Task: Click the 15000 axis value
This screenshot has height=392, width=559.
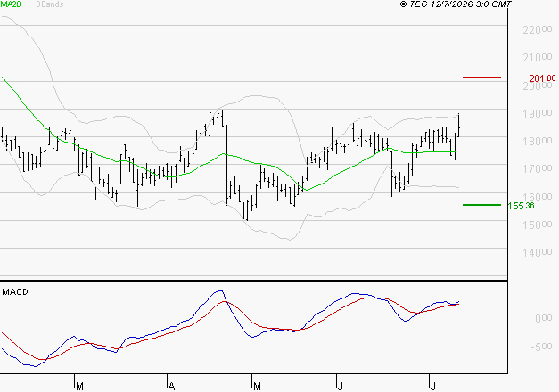Action: 538,225
